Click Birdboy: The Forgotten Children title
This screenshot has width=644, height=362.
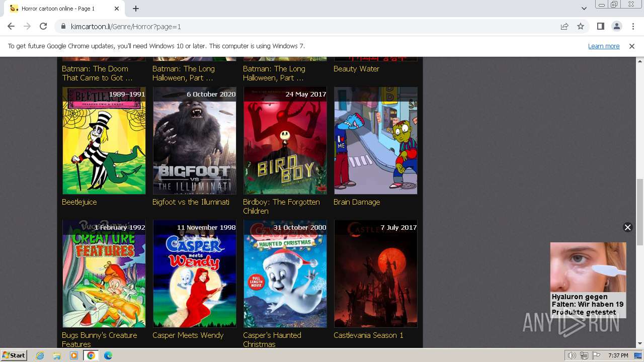pyautogui.click(x=281, y=207)
